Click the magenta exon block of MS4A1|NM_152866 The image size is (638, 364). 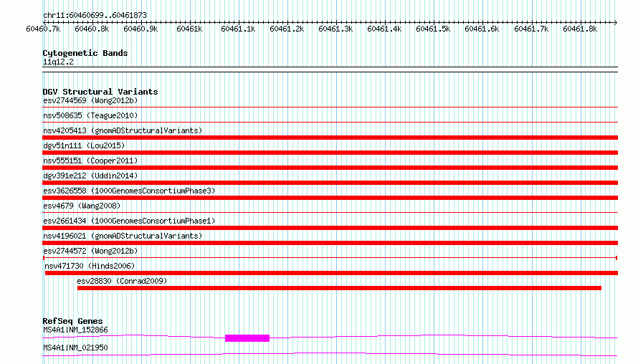coord(247,338)
